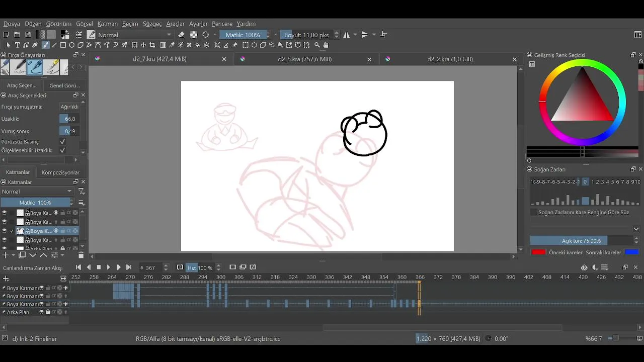Screen dimensions: 644x362
Task: Open the Katman menu
Action: [x=107, y=24]
